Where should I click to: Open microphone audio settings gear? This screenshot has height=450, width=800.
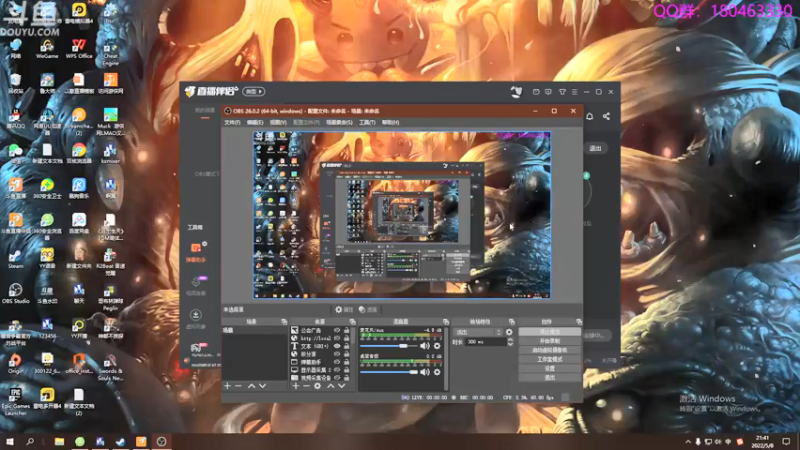[x=437, y=346]
